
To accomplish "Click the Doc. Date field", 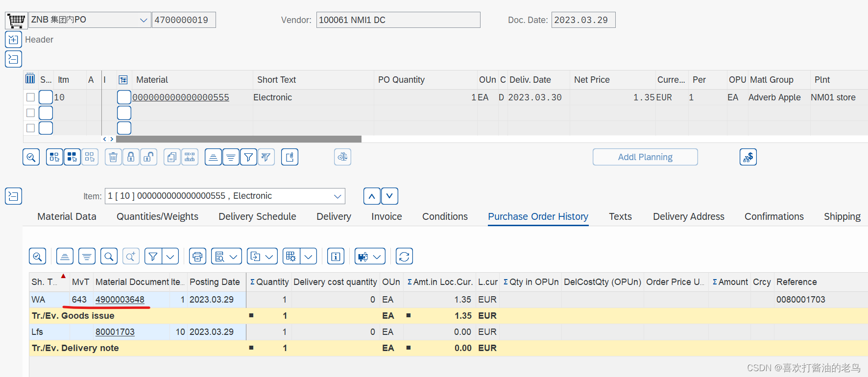I will [x=583, y=20].
